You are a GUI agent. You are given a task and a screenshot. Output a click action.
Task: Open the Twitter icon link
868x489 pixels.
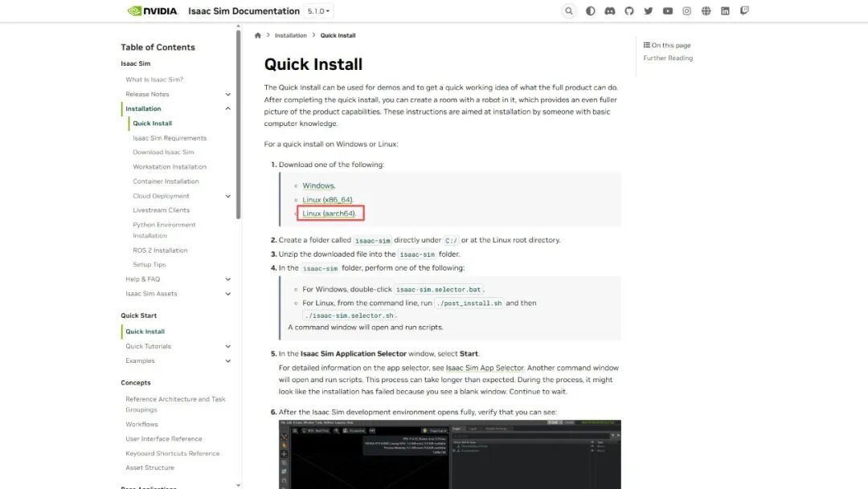(x=649, y=11)
